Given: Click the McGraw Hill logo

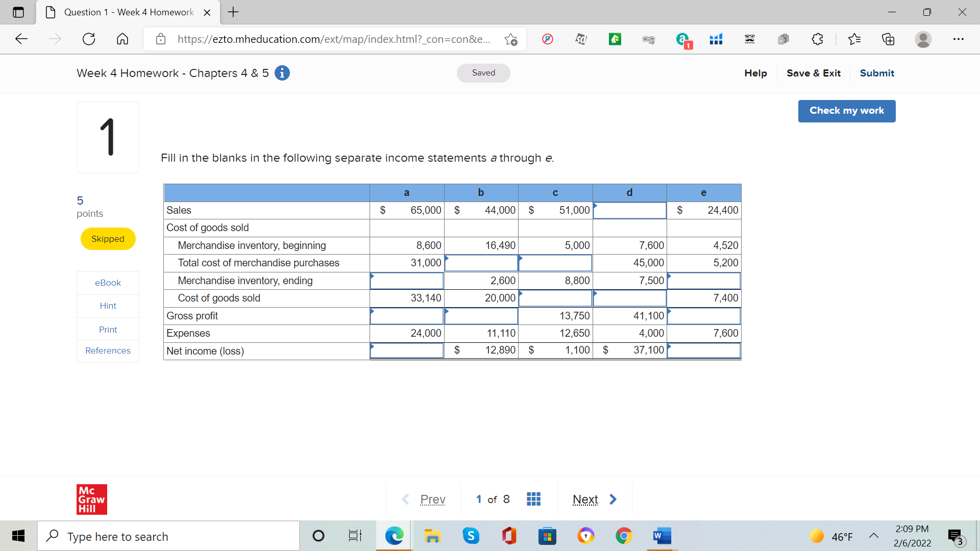Looking at the screenshot, I should (x=92, y=499).
